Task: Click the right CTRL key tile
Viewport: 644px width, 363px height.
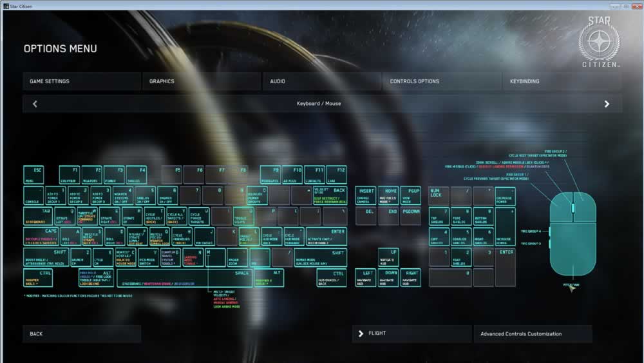Action: (332, 278)
